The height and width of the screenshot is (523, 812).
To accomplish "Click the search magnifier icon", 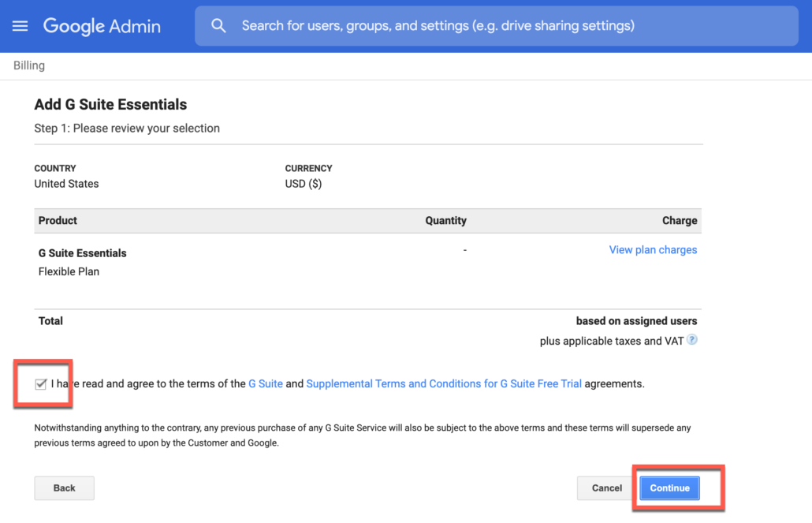I will (218, 26).
